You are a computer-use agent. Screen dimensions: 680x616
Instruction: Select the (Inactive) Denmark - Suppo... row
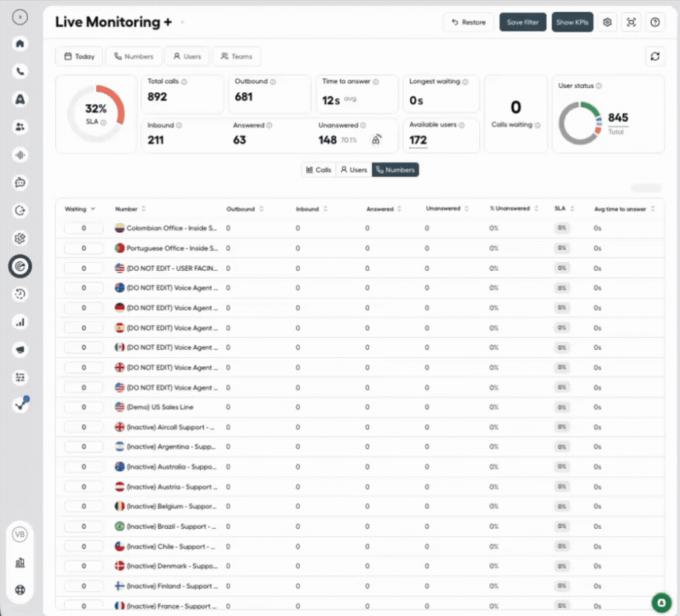(x=360, y=566)
